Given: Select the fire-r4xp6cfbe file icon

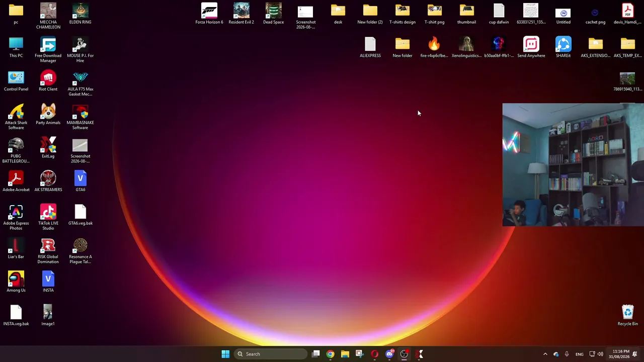Looking at the screenshot, I should coord(434,48).
